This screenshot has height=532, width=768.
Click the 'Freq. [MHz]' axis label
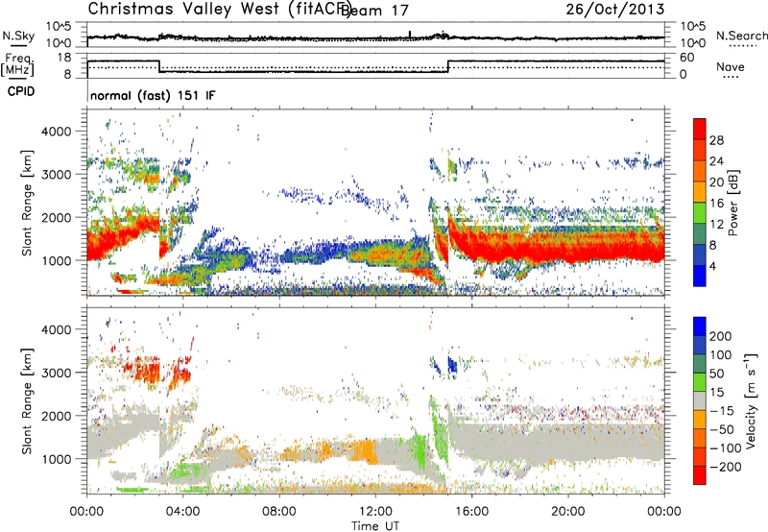(x=17, y=64)
